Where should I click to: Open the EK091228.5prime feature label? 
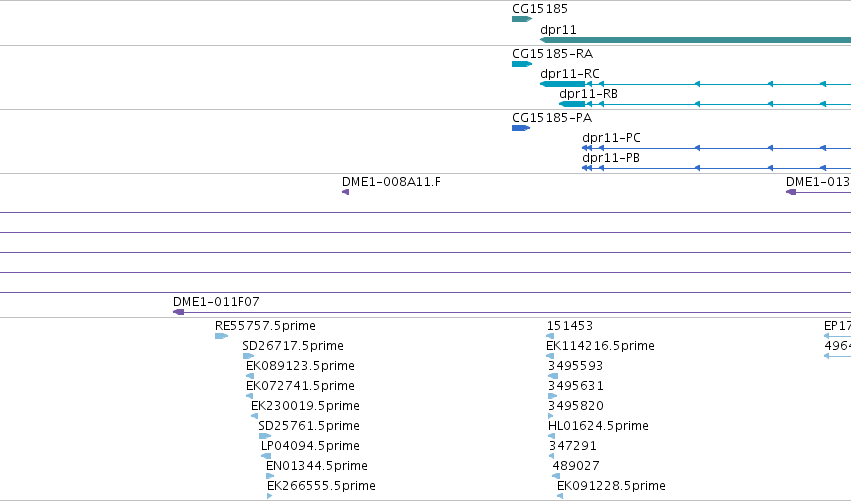pos(611,486)
